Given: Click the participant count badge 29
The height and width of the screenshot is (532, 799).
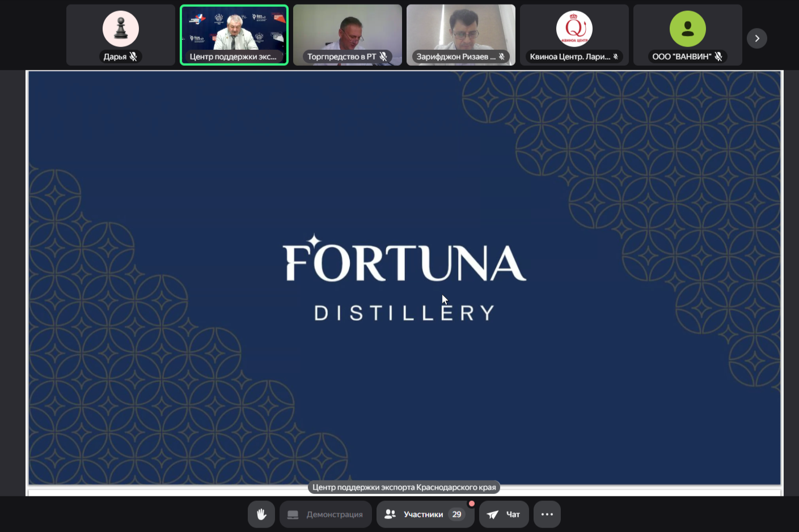Looking at the screenshot, I should (456, 514).
